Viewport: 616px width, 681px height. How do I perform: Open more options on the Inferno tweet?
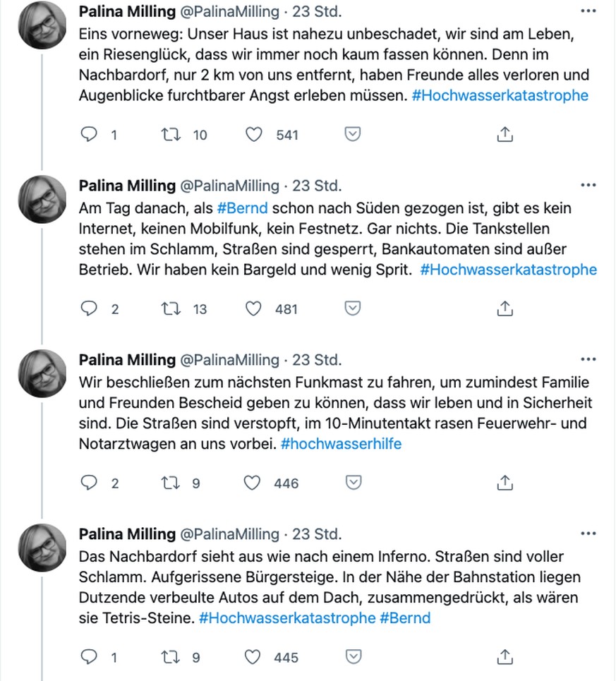point(588,534)
